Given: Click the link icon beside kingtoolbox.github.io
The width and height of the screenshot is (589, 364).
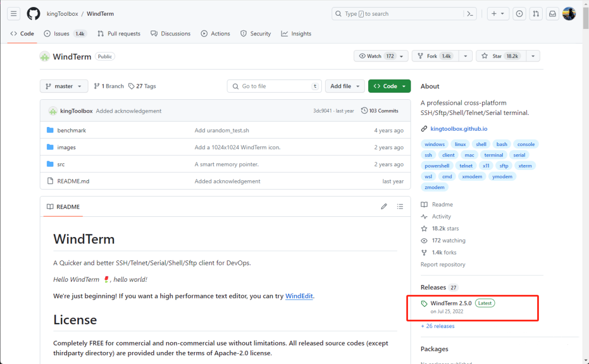Looking at the screenshot, I should point(424,129).
